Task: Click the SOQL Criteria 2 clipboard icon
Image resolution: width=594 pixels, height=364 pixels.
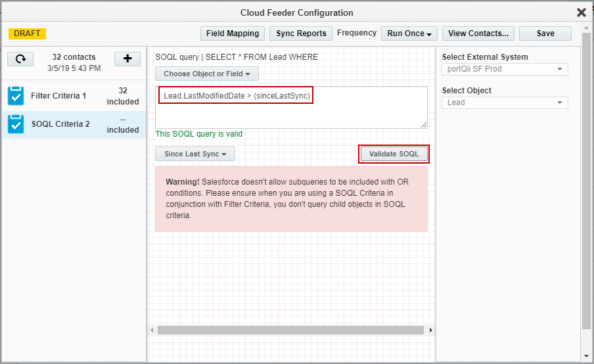Action: click(x=16, y=124)
